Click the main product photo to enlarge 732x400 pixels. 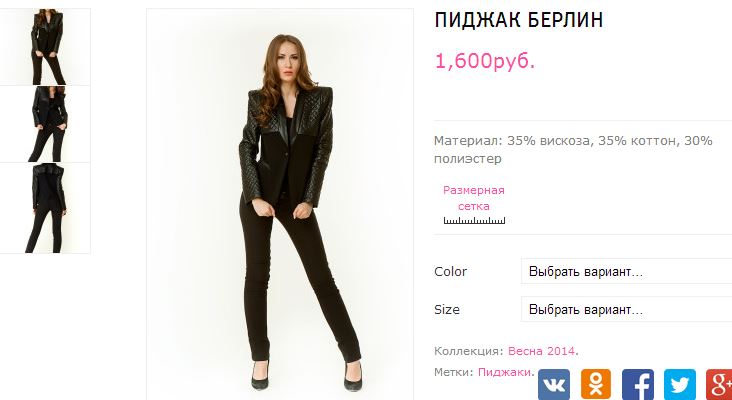[280, 204]
